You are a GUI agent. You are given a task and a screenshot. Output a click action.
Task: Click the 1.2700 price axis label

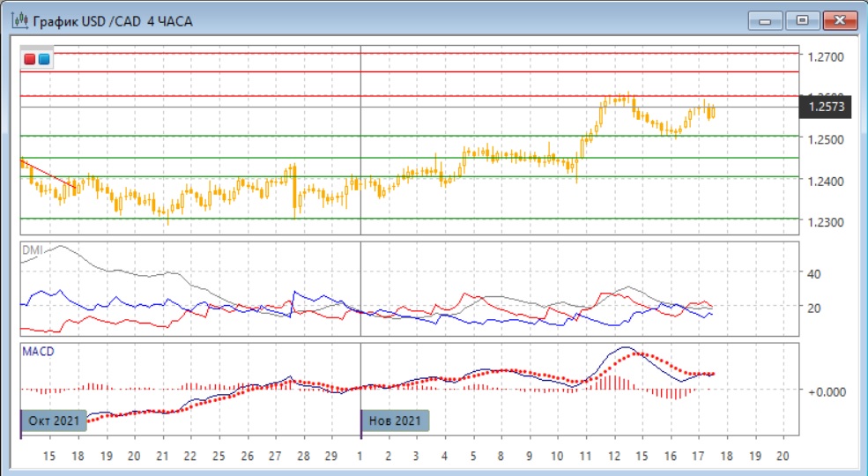(x=825, y=57)
